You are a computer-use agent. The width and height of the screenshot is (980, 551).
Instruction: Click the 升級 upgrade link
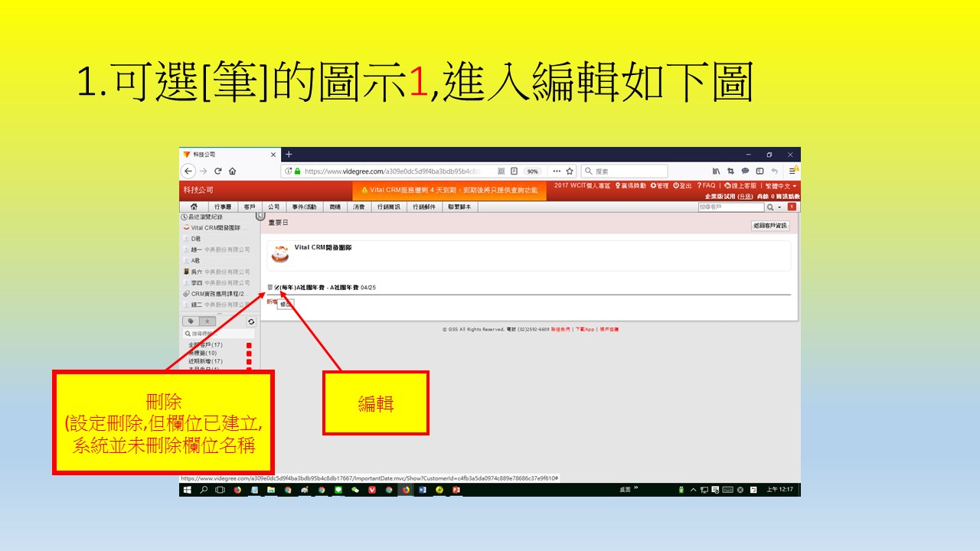pos(746,197)
